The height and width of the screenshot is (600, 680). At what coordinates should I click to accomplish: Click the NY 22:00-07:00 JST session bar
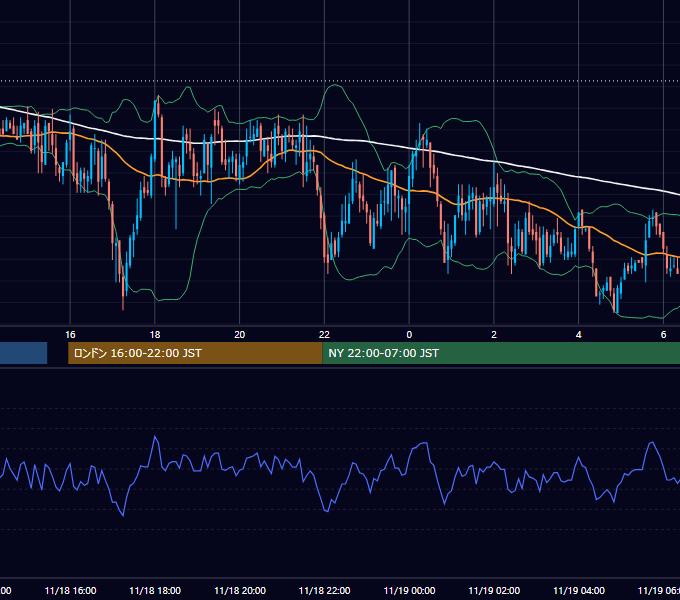(x=501, y=353)
